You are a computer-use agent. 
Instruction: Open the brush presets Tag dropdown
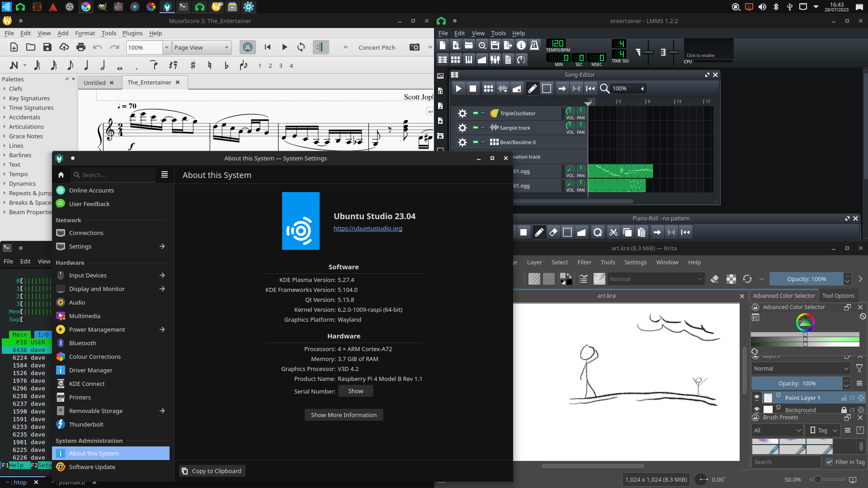(x=824, y=430)
